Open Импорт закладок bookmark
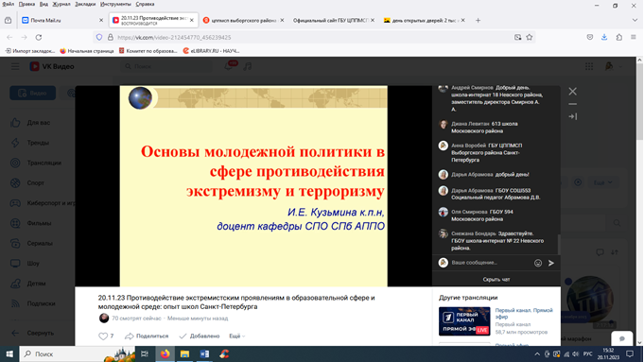 point(30,51)
